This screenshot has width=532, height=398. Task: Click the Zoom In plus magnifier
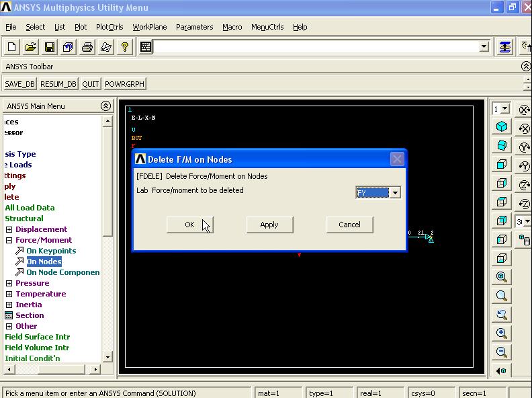502,333
